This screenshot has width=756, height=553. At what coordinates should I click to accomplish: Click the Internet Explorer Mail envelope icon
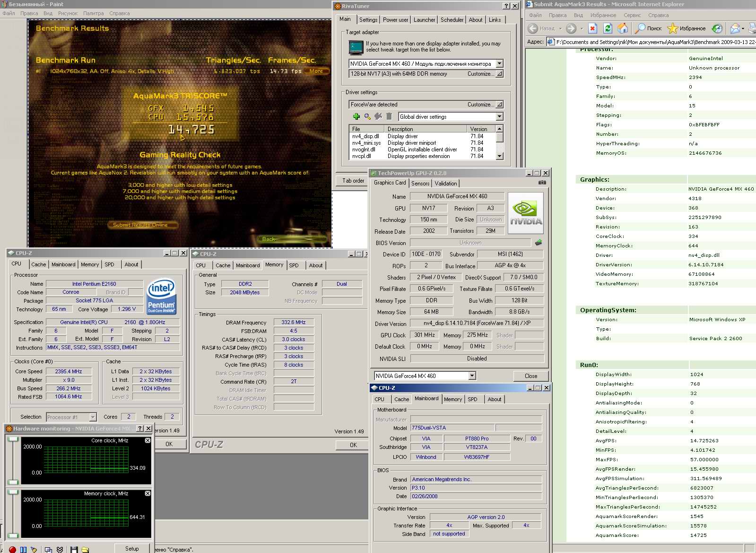735,28
